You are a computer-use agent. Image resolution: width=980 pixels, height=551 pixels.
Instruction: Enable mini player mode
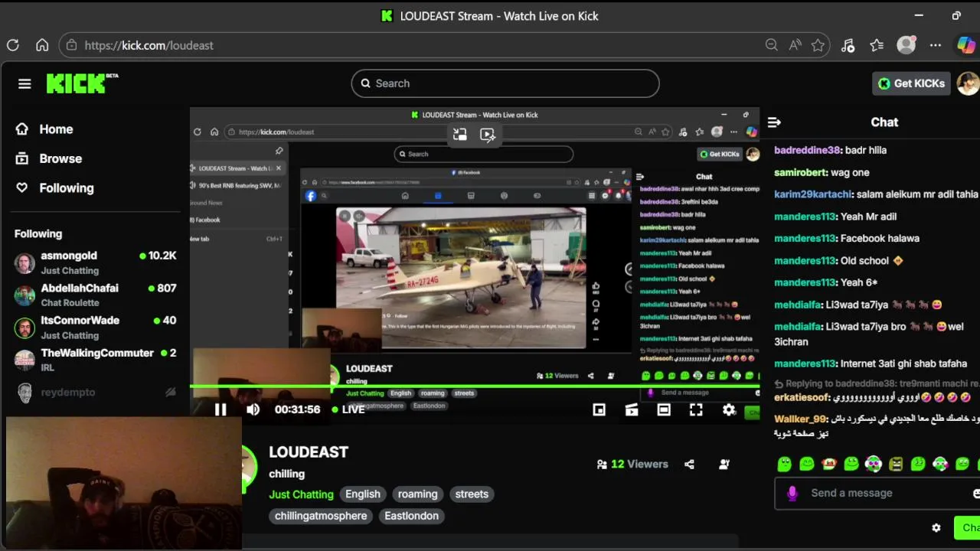pyautogui.click(x=599, y=409)
